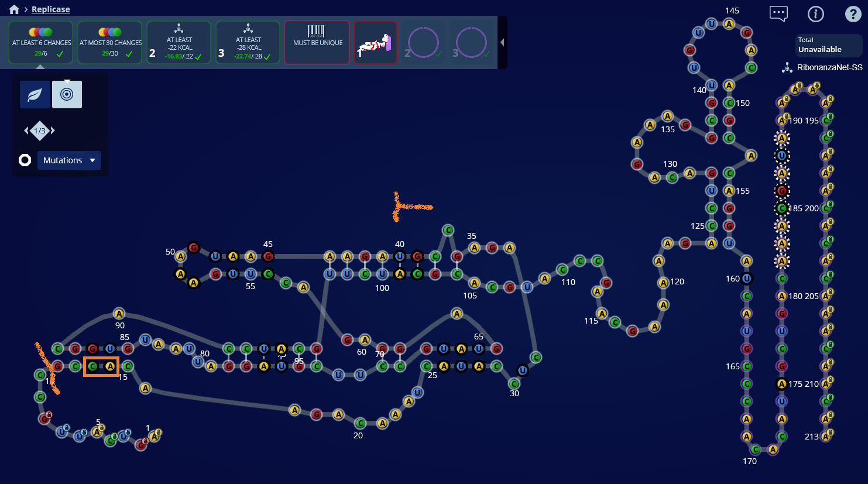
Task: Select the uracil base numbered 40
Action: pos(400,256)
